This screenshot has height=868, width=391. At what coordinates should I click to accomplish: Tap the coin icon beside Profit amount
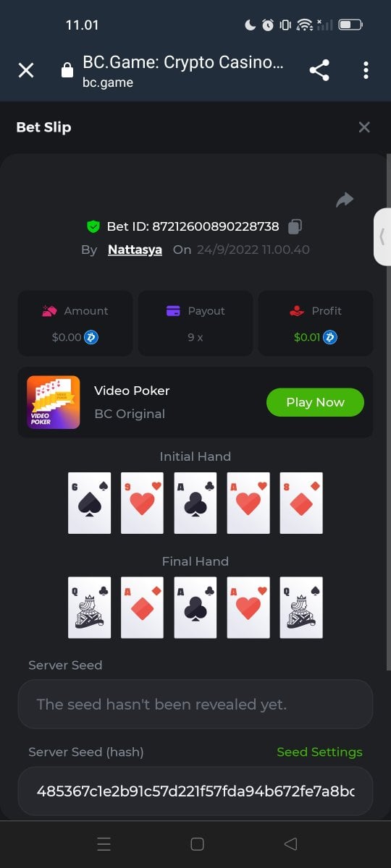[329, 337]
